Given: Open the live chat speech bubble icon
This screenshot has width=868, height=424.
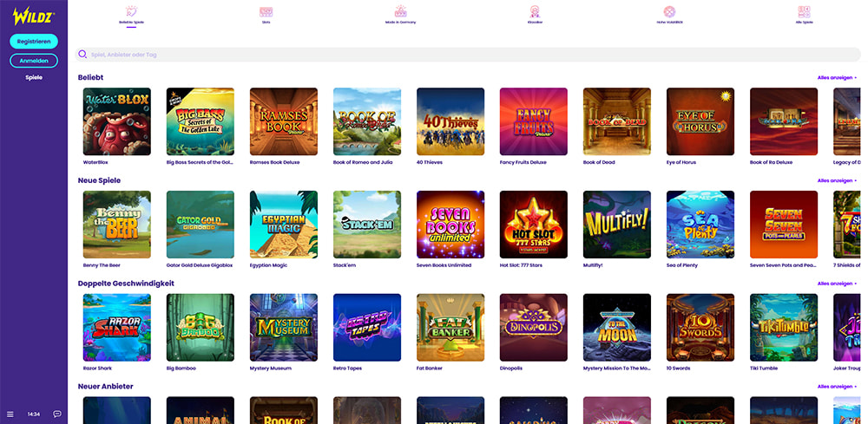Looking at the screenshot, I should (57, 414).
